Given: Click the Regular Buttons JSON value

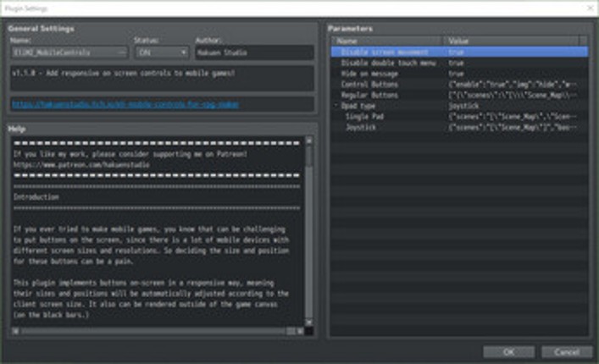Looking at the screenshot, I should click(x=513, y=95).
